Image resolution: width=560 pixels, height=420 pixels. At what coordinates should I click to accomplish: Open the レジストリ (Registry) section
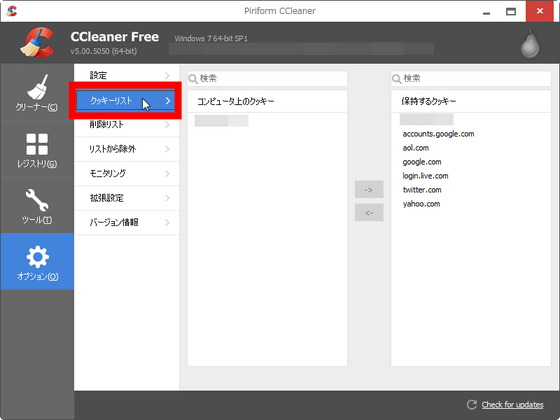(37, 150)
